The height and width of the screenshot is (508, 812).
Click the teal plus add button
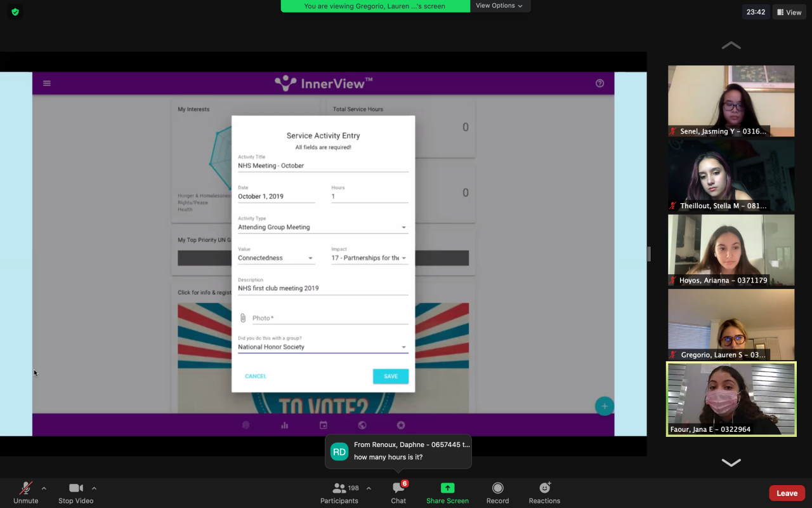pyautogui.click(x=604, y=406)
